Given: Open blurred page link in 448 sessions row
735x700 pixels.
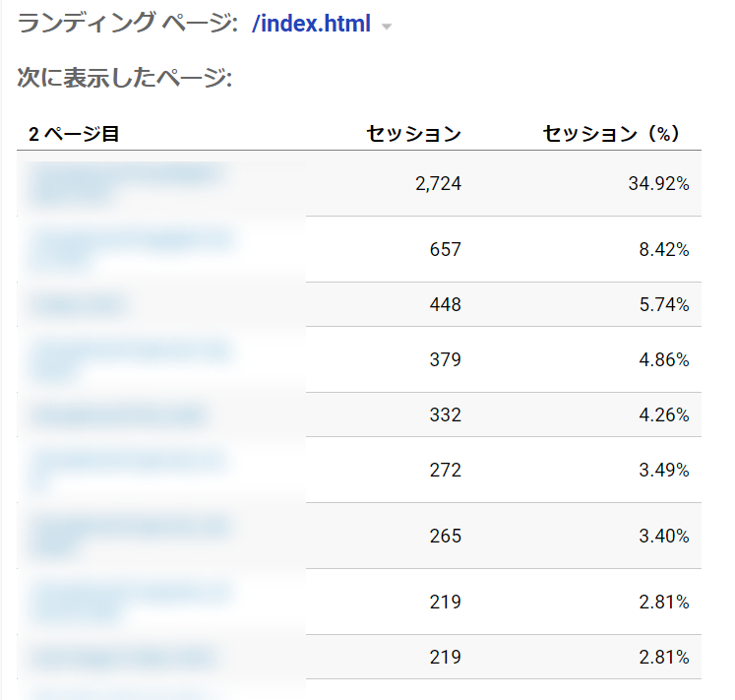Looking at the screenshot, I should click(79, 304).
